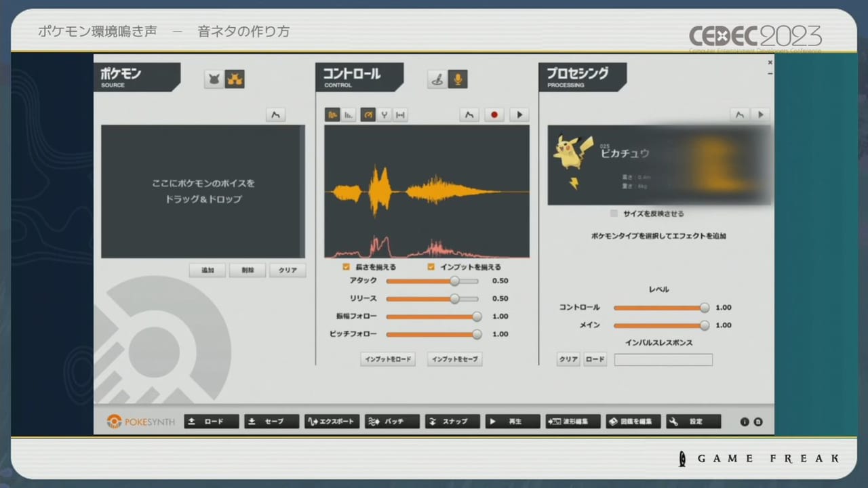Toggle waveform view icon in Control toolbar
868x488 pixels.
coord(332,115)
